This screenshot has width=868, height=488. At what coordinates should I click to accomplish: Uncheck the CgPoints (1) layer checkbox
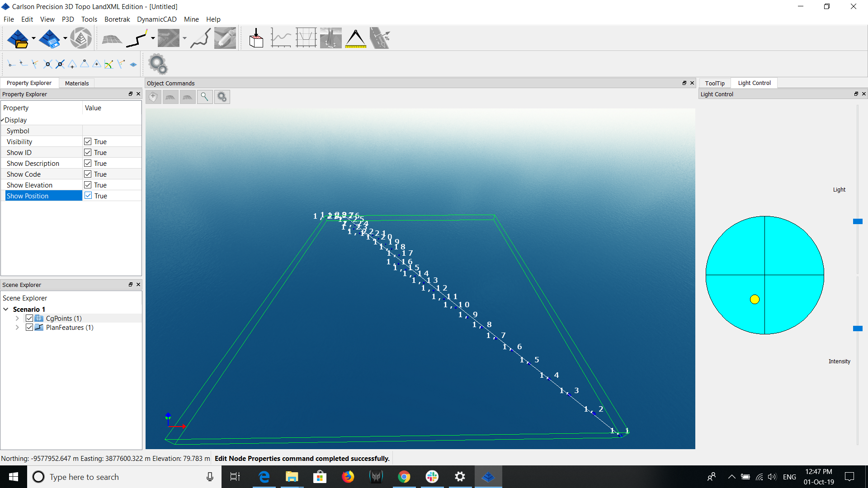pos(29,319)
